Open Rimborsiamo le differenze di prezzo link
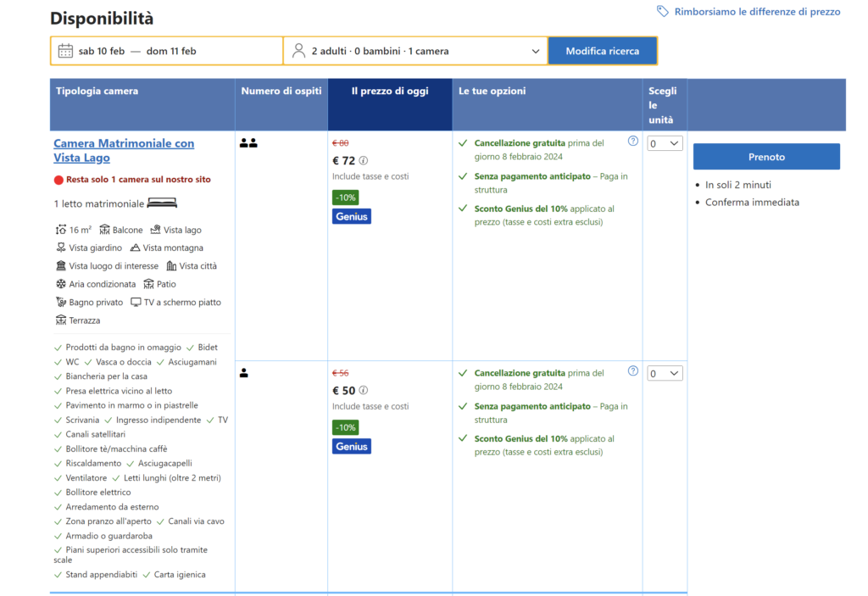868x596 pixels. (x=757, y=12)
